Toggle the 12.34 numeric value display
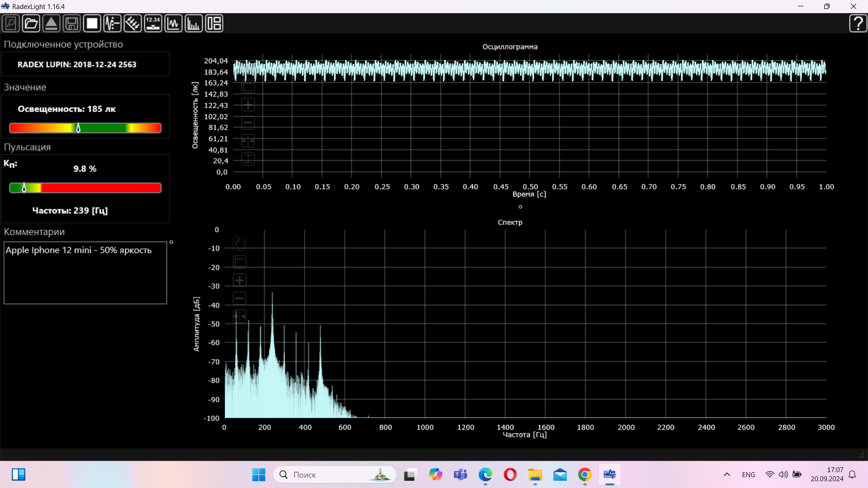The width and height of the screenshot is (868, 488). click(153, 23)
